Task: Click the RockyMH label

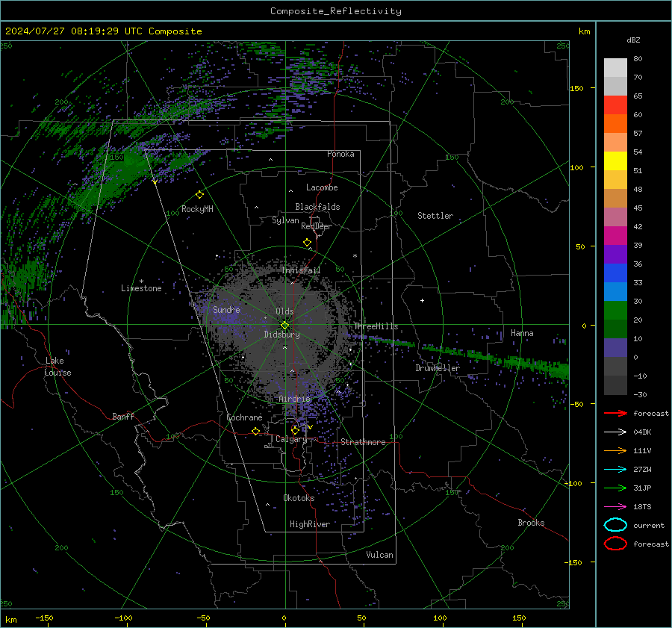Action: [197, 209]
